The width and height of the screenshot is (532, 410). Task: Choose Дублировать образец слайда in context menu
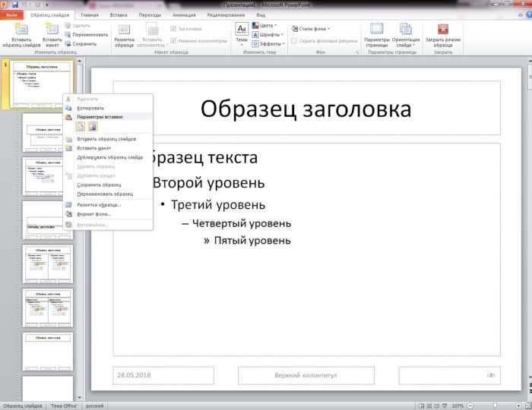[x=108, y=157]
